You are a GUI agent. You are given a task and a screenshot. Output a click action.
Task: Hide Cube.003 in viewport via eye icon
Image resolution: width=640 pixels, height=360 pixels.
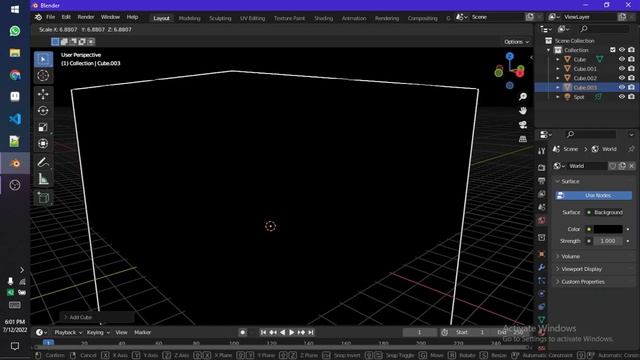click(622, 87)
